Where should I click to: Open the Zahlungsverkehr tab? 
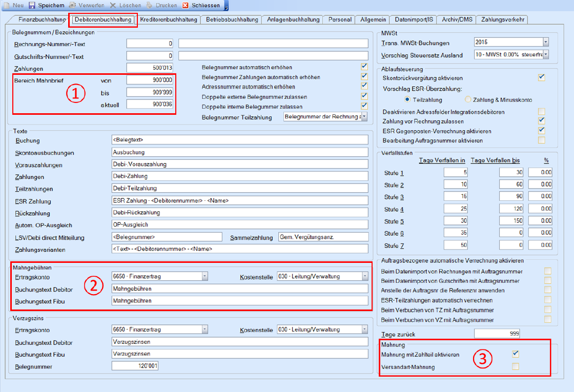[501, 19]
